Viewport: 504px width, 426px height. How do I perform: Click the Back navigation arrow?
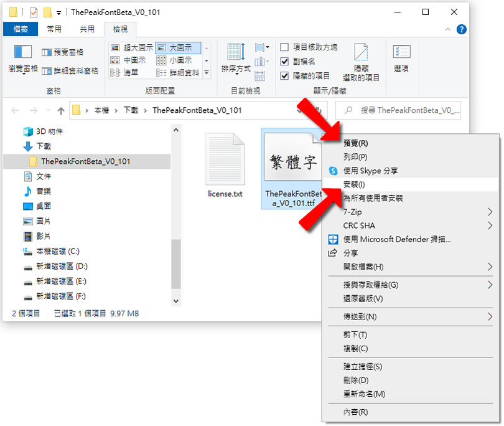[15, 111]
